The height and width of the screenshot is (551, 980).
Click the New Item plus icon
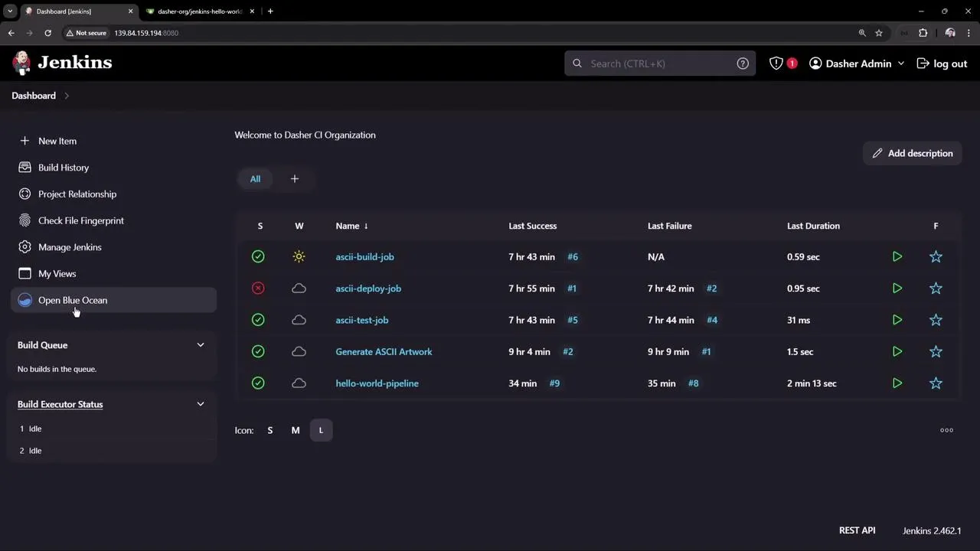point(24,141)
